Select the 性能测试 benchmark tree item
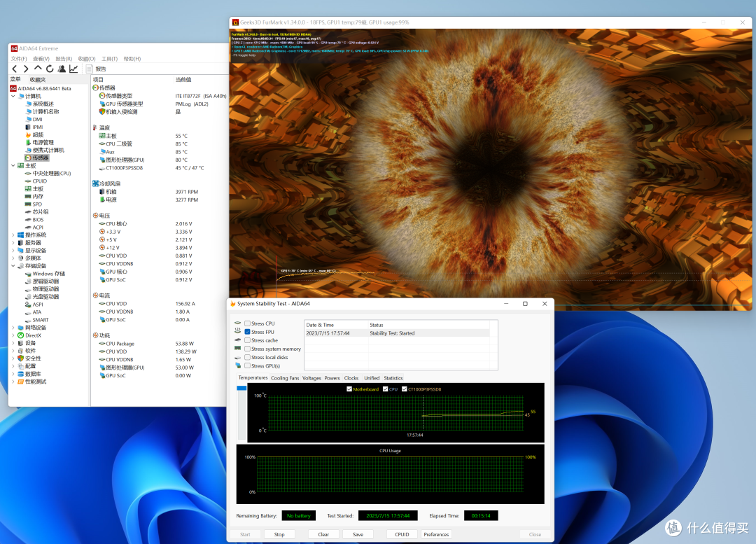The width and height of the screenshot is (756, 544). (x=32, y=382)
